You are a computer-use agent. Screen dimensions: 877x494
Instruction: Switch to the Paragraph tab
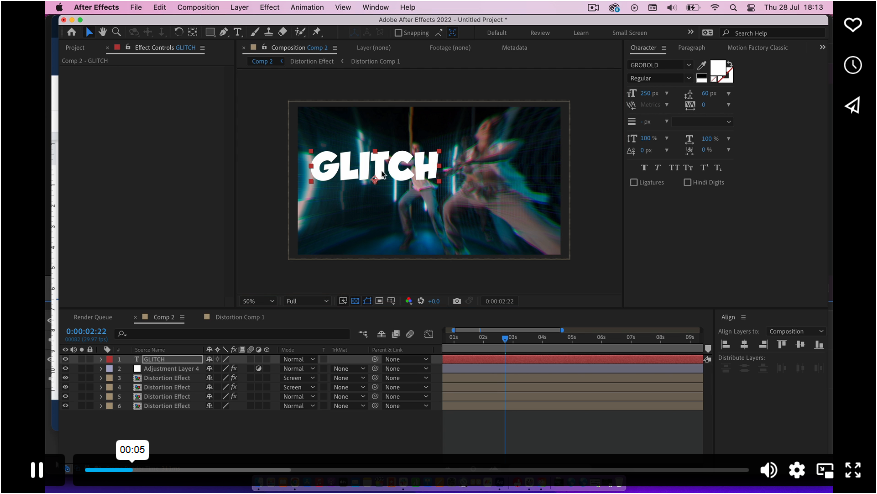click(x=691, y=48)
